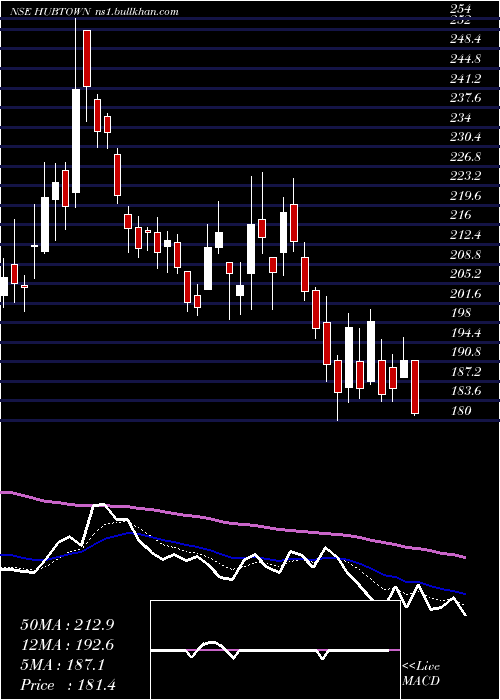Select the 241.2 price axis label
500x700 pixels.
coord(465,79)
